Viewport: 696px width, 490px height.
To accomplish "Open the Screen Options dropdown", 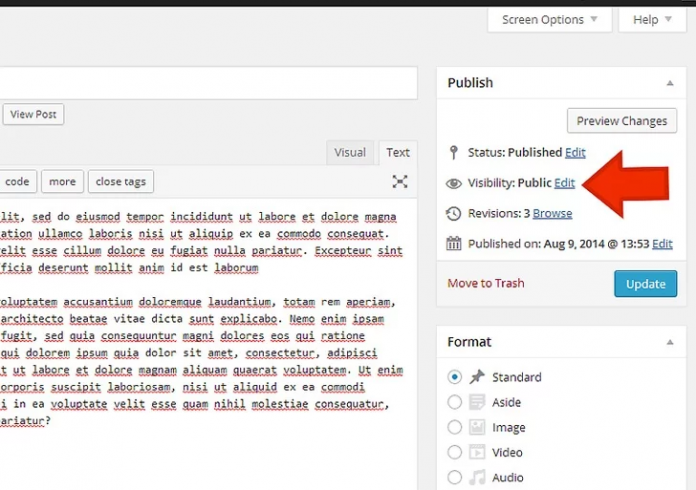I will point(549,19).
